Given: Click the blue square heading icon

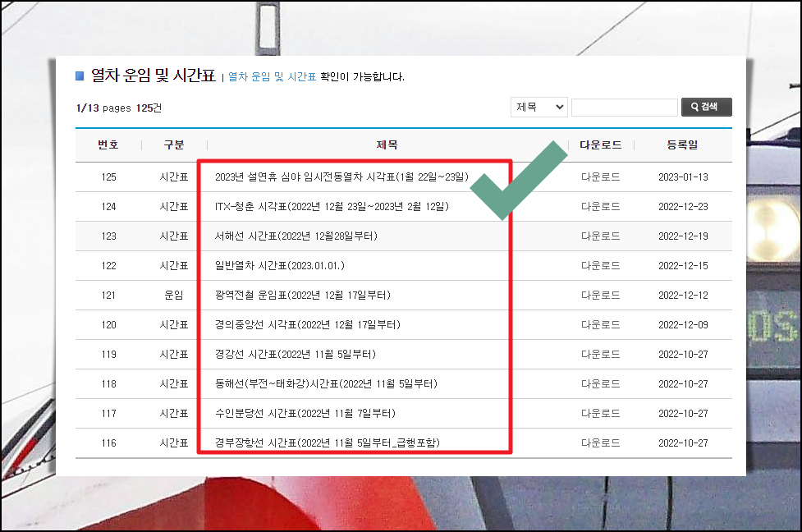Looking at the screenshot, I should 80,76.
